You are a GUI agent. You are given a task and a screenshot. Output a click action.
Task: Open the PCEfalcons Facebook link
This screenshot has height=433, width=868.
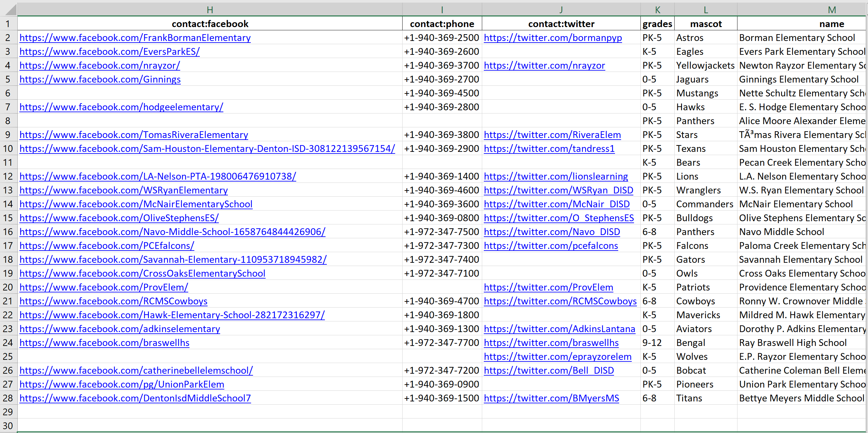click(107, 246)
